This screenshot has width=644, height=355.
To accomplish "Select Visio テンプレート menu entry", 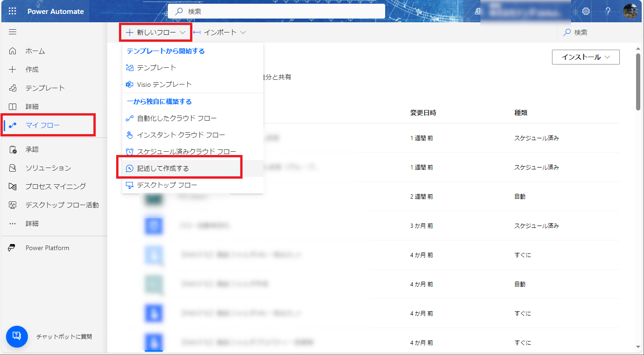I will 193,84.
